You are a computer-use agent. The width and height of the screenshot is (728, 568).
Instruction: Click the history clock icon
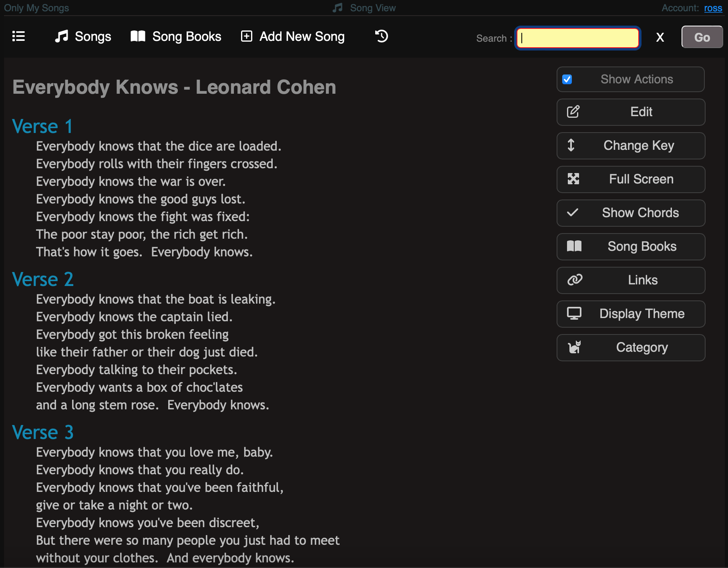[381, 36]
